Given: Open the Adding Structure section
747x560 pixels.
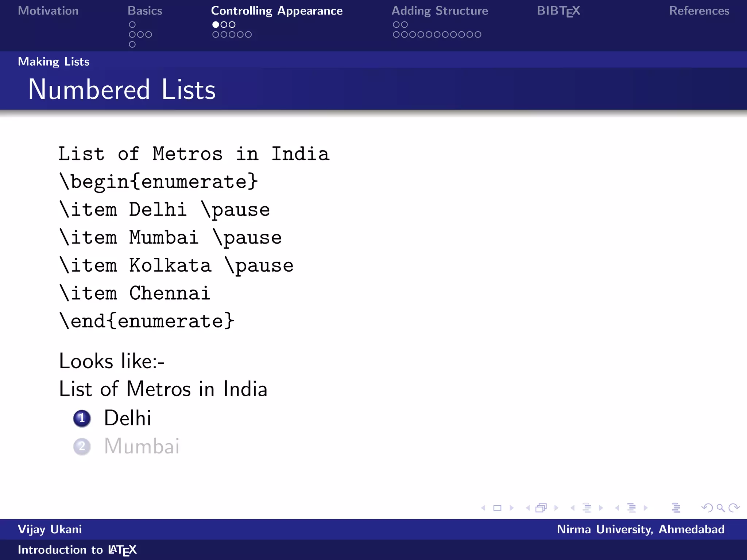Looking at the screenshot, I should (440, 11).
